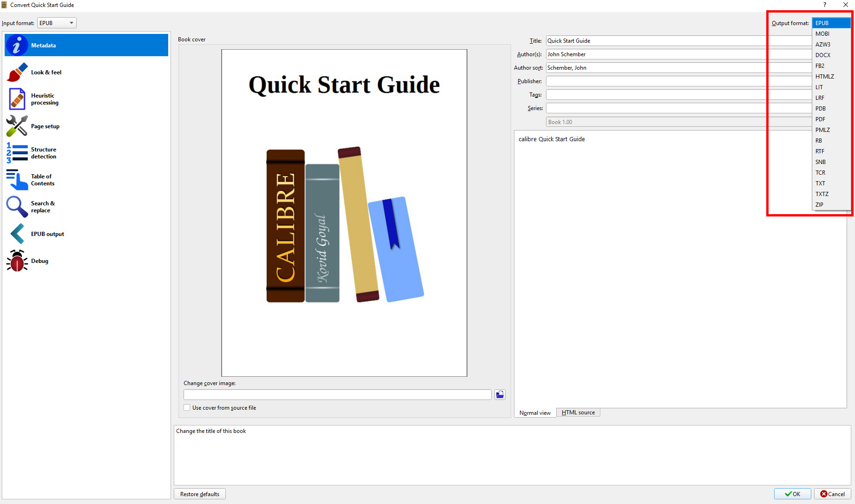The width and height of the screenshot is (855, 504).
Task: Click the Title input field
Action: 679,41
